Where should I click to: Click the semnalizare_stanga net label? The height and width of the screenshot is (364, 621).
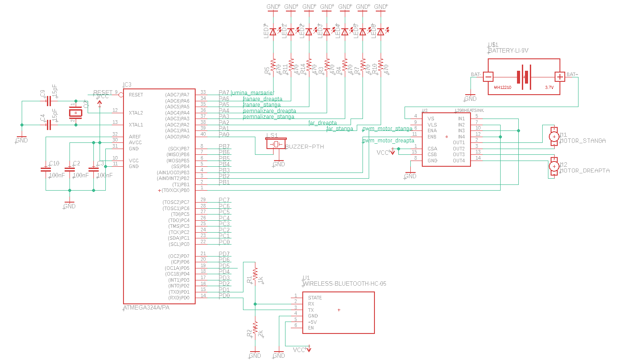pyautogui.click(x=269, y=117)
